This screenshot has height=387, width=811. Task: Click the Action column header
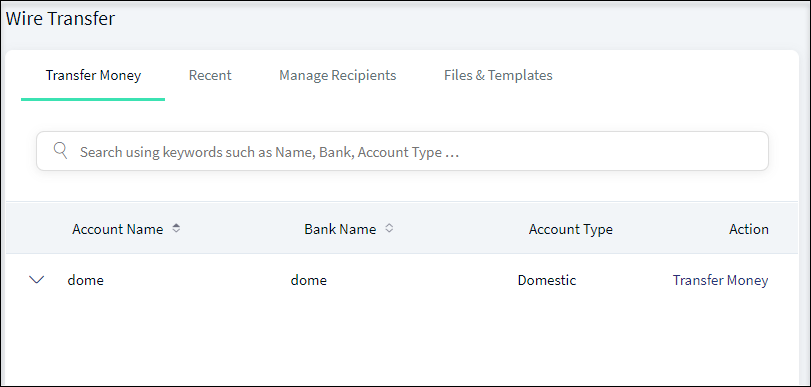point(748,229)
